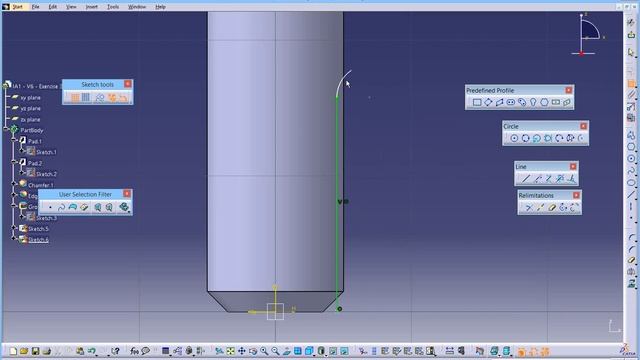The height and width of the screenshot is (360, 640).
Task: Collapse the Pad.2 tree node
Action: pos(14,162)
